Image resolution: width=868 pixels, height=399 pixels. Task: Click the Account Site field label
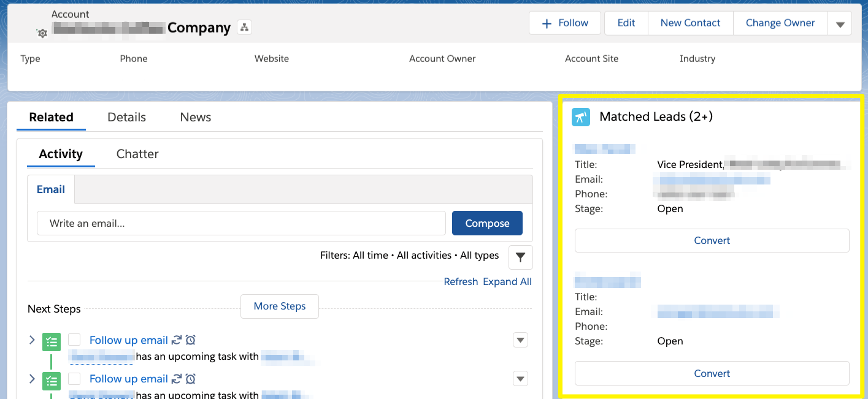(591, 59)
